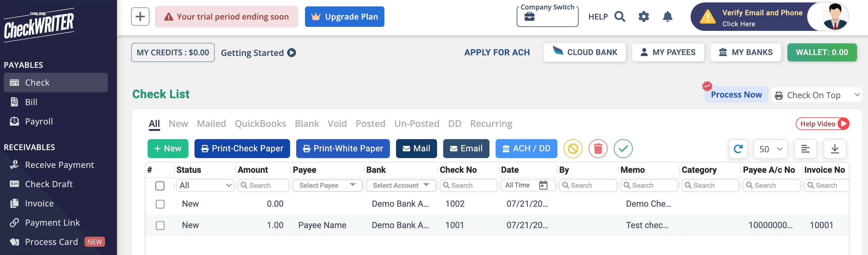Click the red trash delete icon
The width and height of the screenshot is (868, 255).
click(598, 148)
